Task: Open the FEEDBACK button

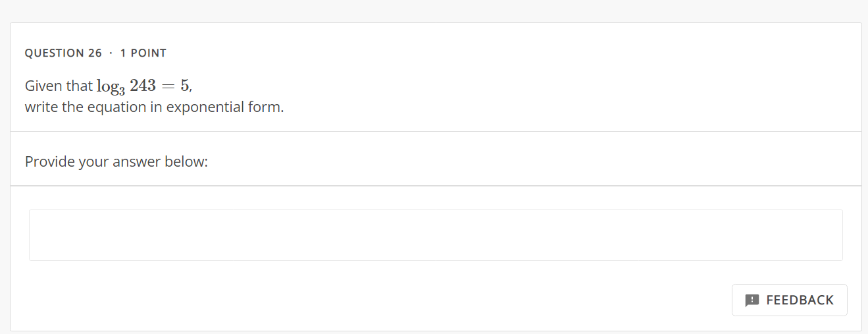Action: 789,300
